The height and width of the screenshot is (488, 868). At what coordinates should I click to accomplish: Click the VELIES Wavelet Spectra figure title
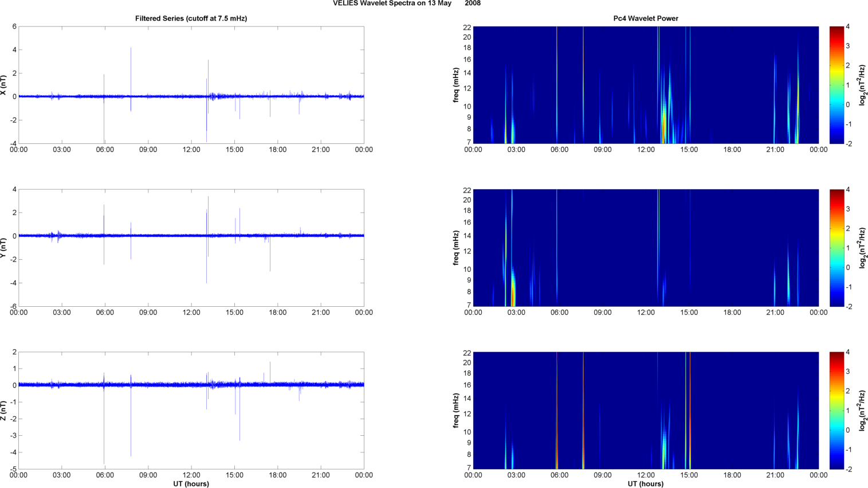coord(406,3)
